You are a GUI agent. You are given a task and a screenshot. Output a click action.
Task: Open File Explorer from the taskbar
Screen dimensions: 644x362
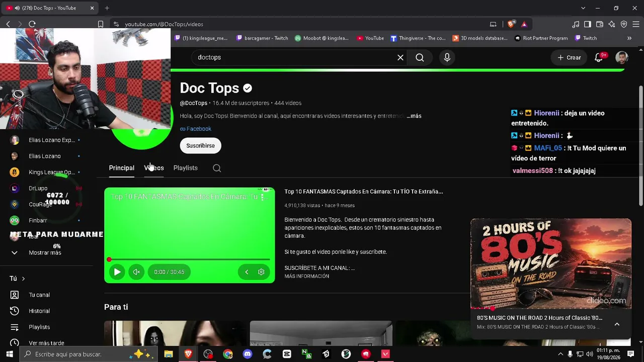[x=169, y=354]
